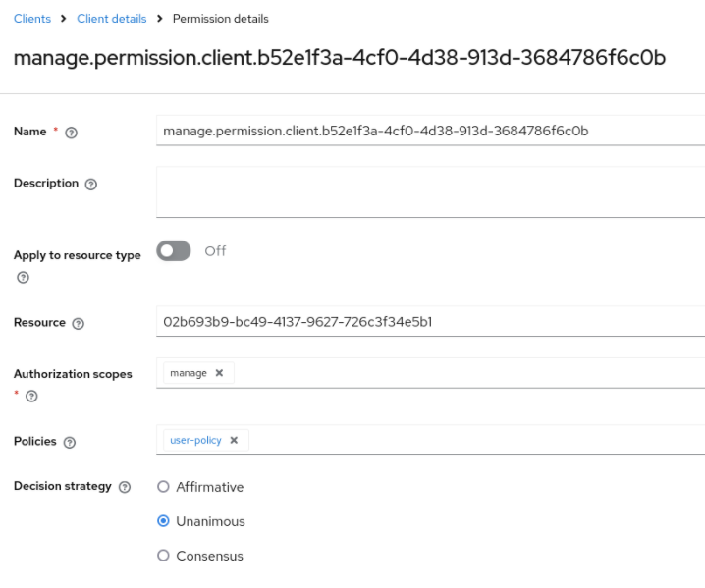Viewport: 705px width, 588px height.
Task: Click the help icon next to Name
Action: click(x=71, y=134)
